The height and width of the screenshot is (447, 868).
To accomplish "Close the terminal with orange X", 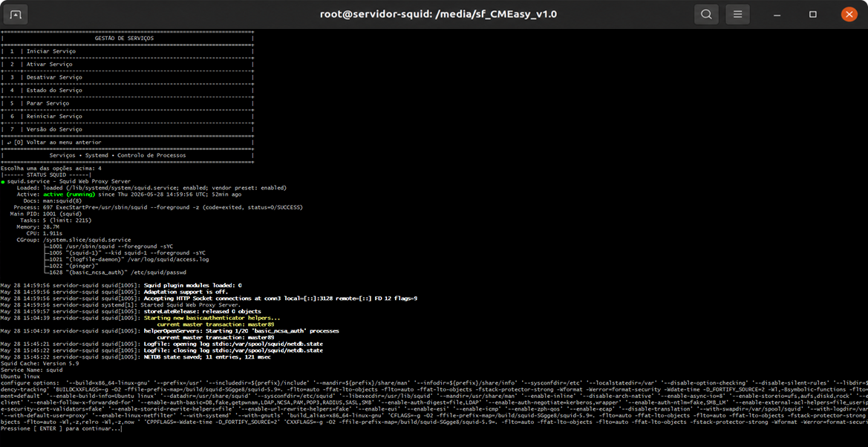I will click(x=848, y=14).
